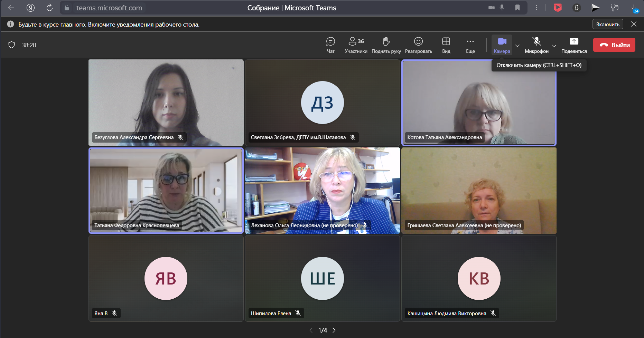The image size is (644, 338).
Task: Expand microphone options dropdown arrow
Action: (x=554, y=46)
